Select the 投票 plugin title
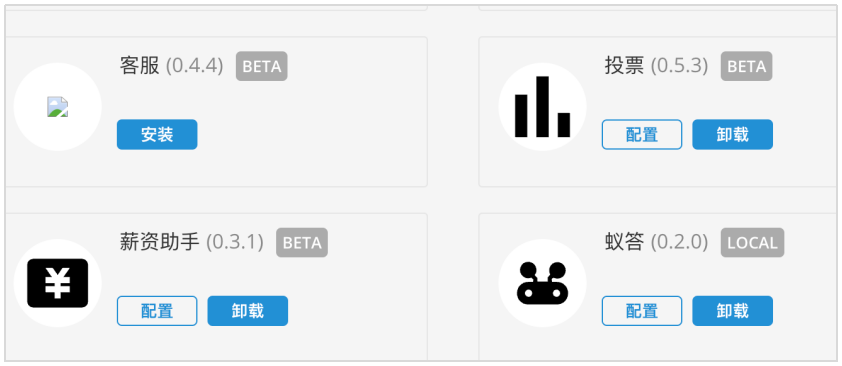Viewport: 842px width, 366px height. point(625,66)
